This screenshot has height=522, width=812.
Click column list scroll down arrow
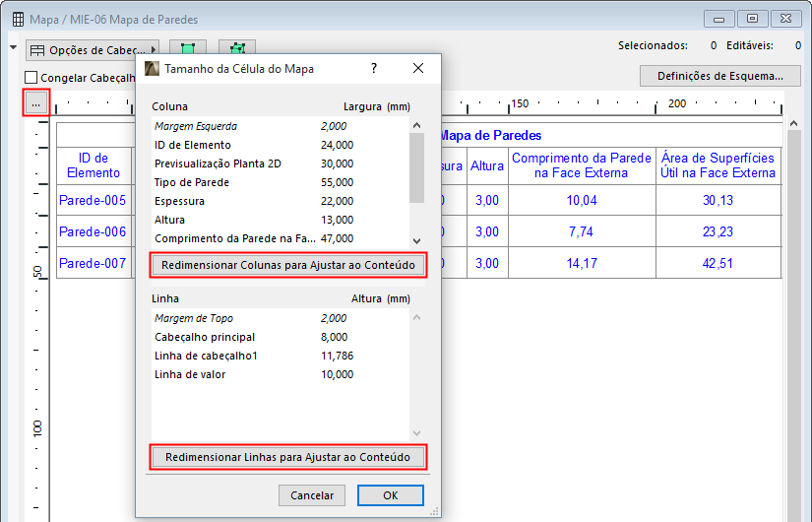coord(417,240)
